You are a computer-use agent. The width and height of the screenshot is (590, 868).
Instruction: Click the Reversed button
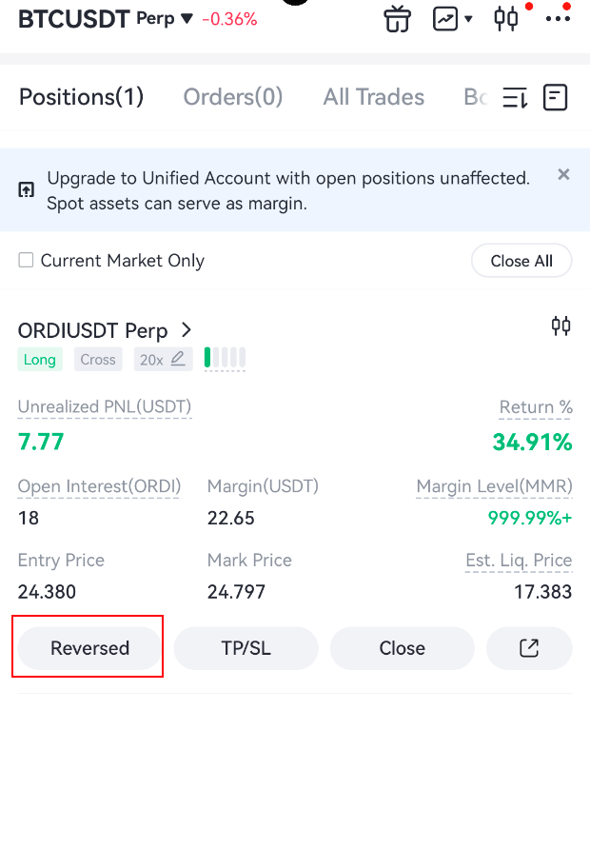pos(89,648)
